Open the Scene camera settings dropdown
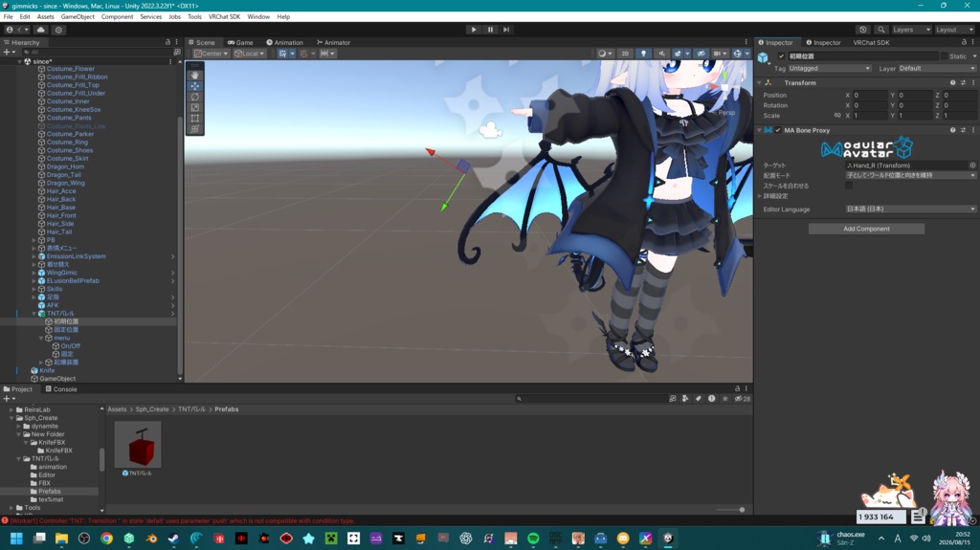980x550 pixels. [720, 54]
